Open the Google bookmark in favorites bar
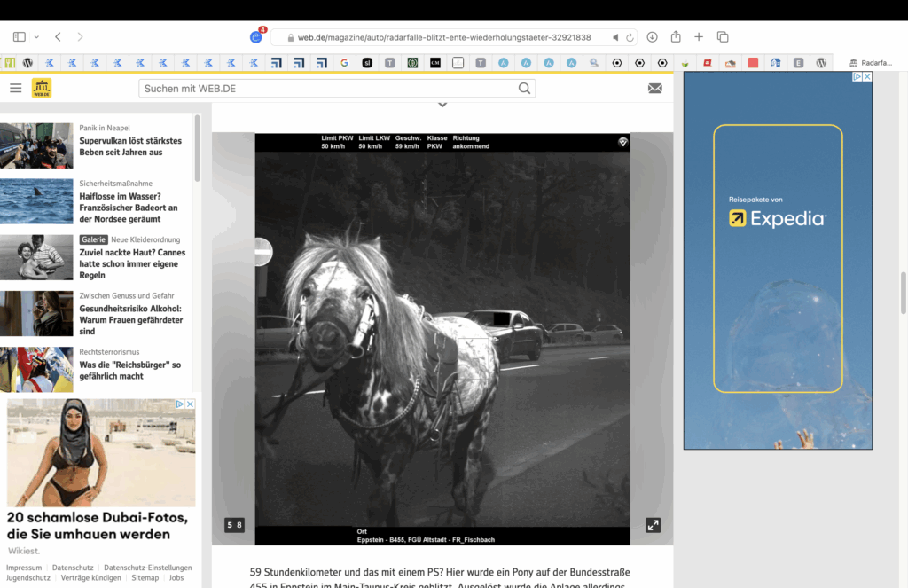This screenshot has width=908, height=588. (x=344, y=63)
